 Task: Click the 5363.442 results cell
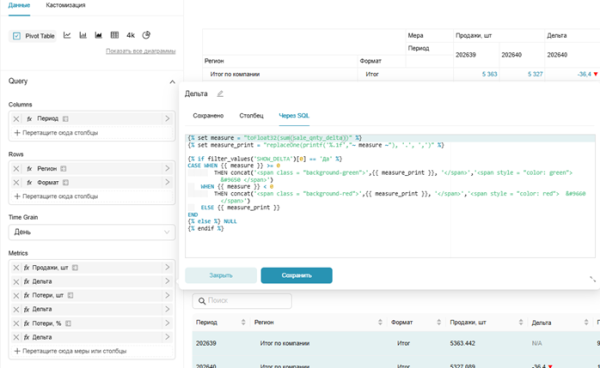pos(462,344)
